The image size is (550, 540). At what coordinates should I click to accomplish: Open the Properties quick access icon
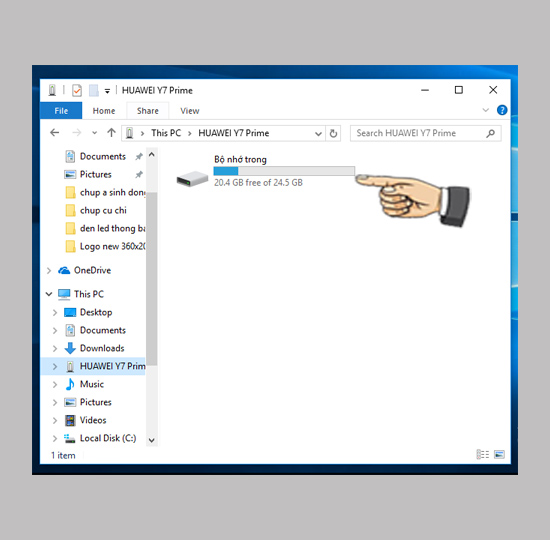(77, 91)
